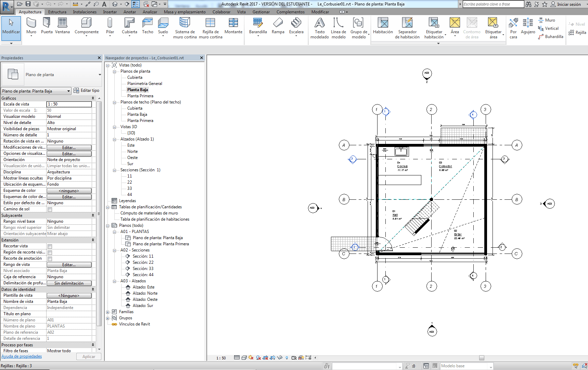Click Etiquetar habitación tool
588x370 pixels.
[x=434, y=28]
